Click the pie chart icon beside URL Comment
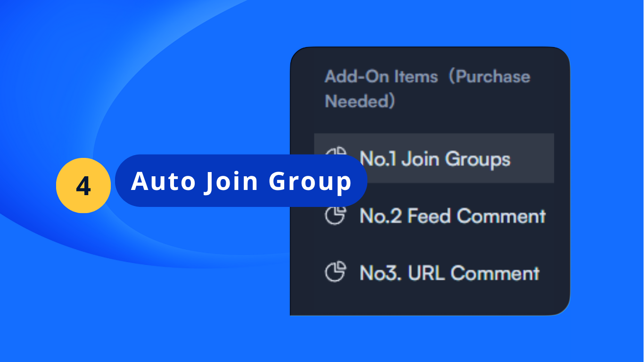 (335, 272)
